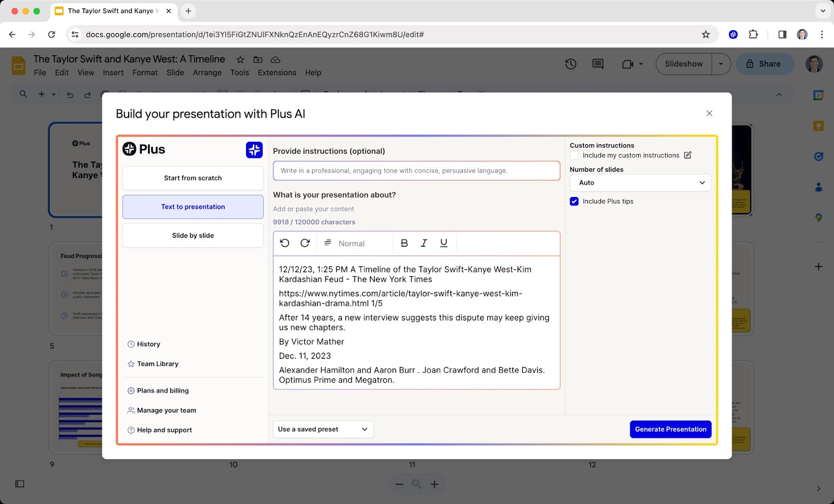Open the Number of slides Auto dropdown
Image resolution: width=834 pixels, height=504 pixels.
coord(641,183)
